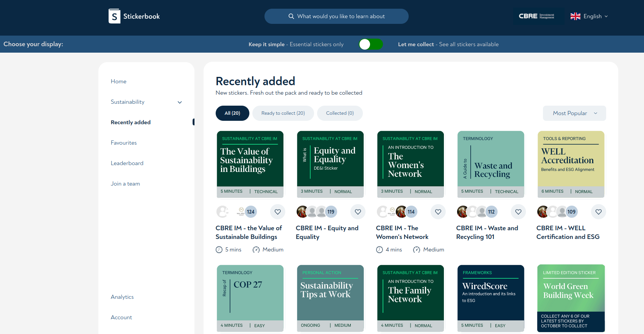Favourite the Value of Sustainable Buildings sticker

(278, 212)
